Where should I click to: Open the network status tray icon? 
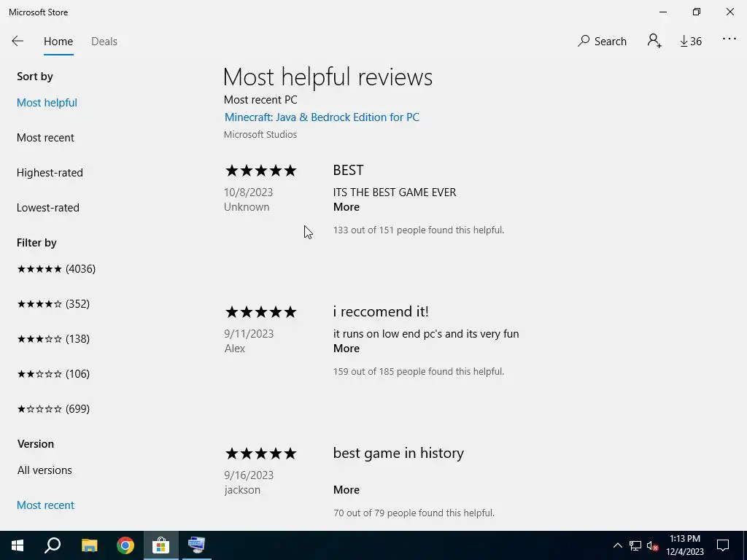tap(635, 545)
